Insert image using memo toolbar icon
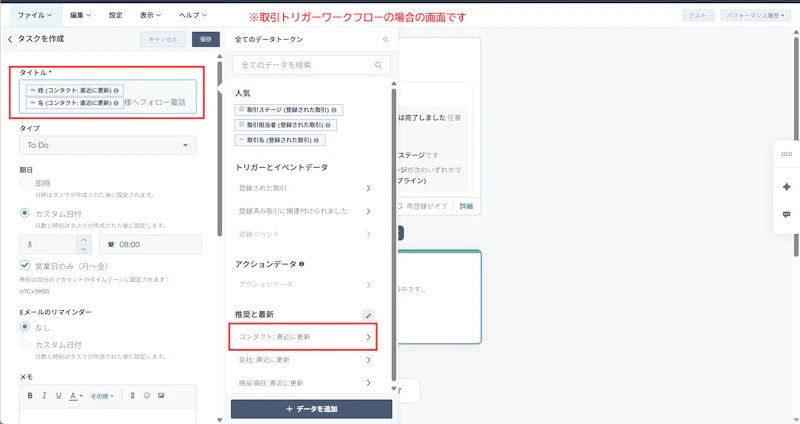The width and height of the screenshot is (800, 424). tap(161, 395)
